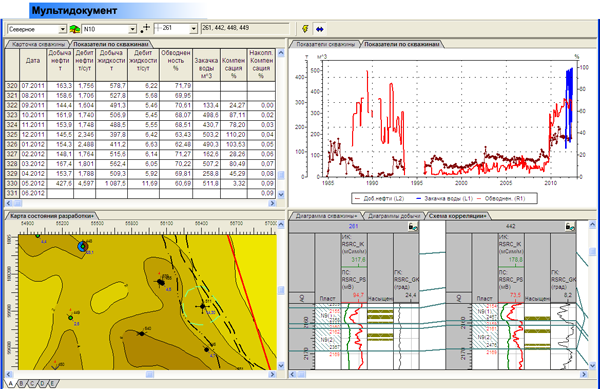Click the well crosshair selector icon
Image resolution: width=600 pixels, height=389 pixels.
coord(145,29)
